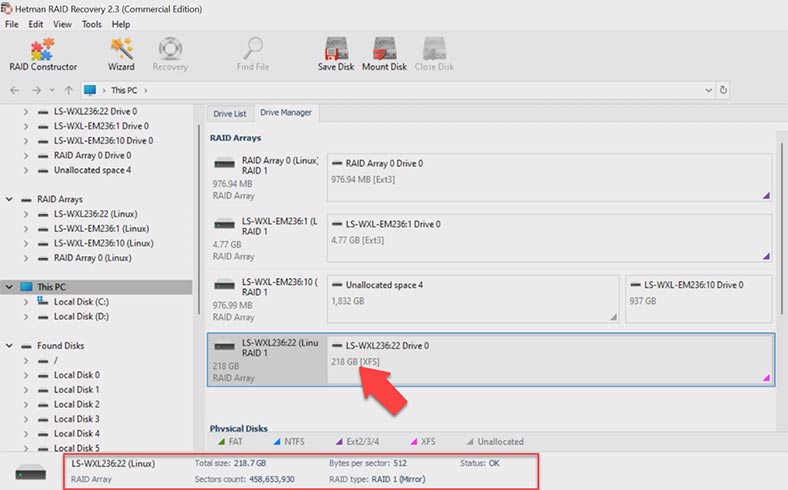The image size is (788, 490).
Task: Select LS-WXL236:22 Drive 0 XFS partition
Action: click(x=550, y=360)
